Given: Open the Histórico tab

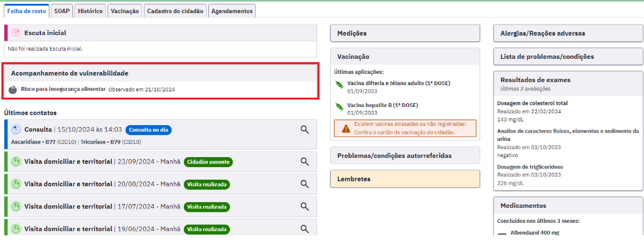Looking at the screenshot, I should click(x=90, y=11).
